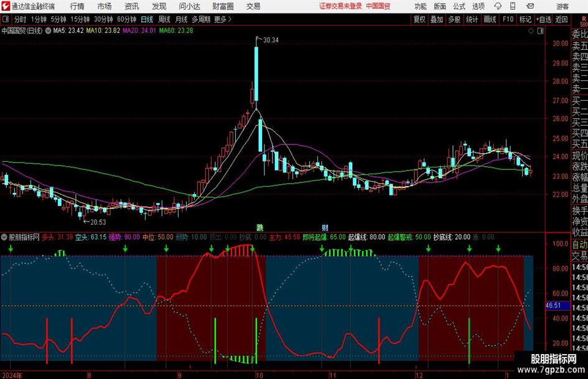
Task: Click the 通达信 red logo icon
Action: [x=6, y=6]
